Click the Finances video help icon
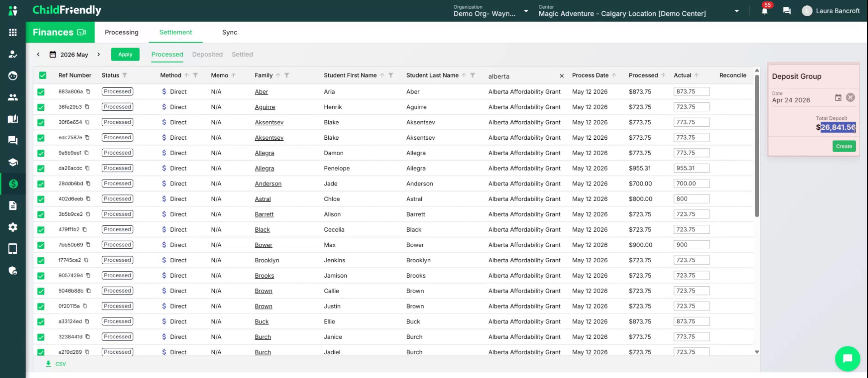This screenshot has height=378, width=868. [x=82, y=32]
